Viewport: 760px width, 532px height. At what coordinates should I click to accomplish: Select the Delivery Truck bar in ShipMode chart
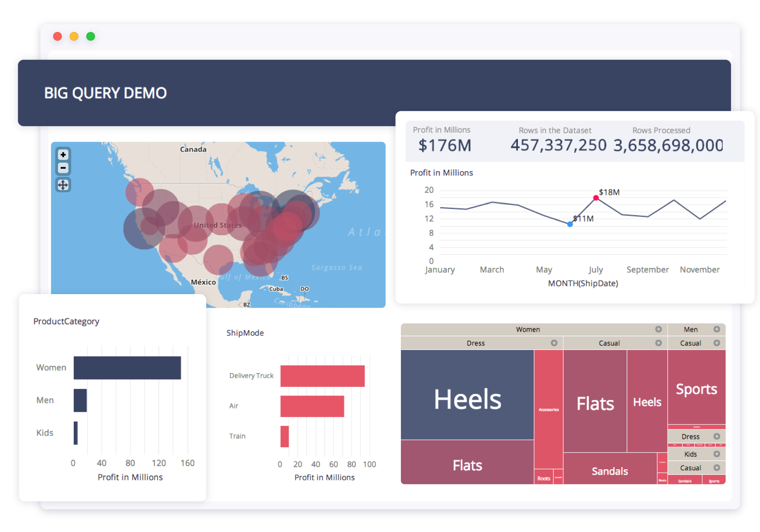[322, 375]
